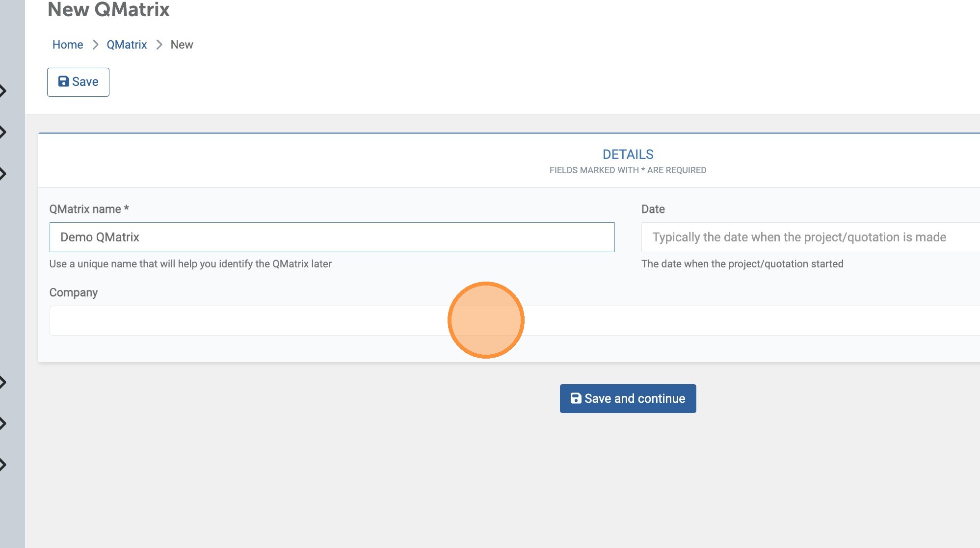Click the New breadcrumb item
This screenshot has height=548, width=980.
tap(182, 45)
